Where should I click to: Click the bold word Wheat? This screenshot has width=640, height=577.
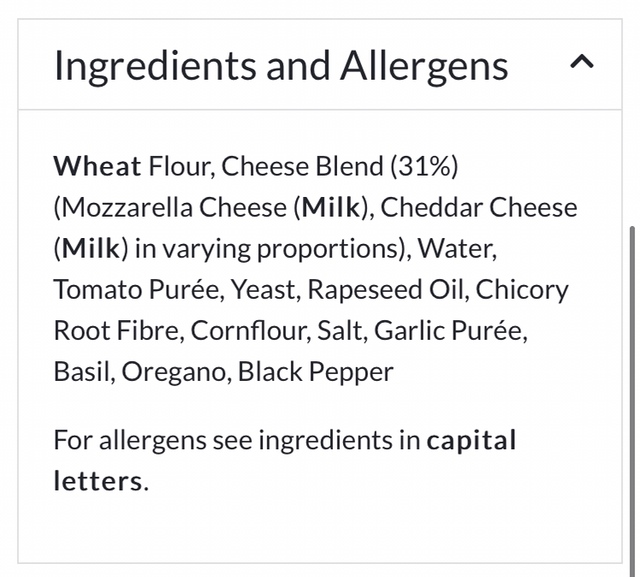click(97, 165)
